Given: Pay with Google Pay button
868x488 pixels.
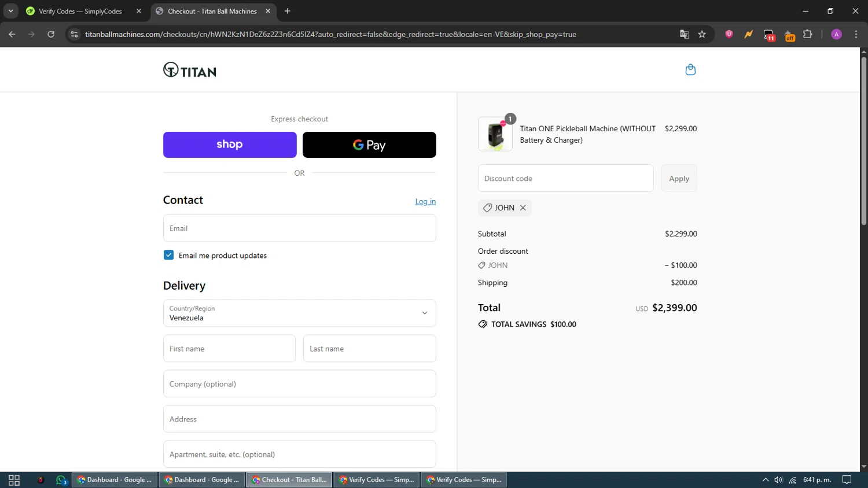Looking at the screenshot, I should point(369,145).
